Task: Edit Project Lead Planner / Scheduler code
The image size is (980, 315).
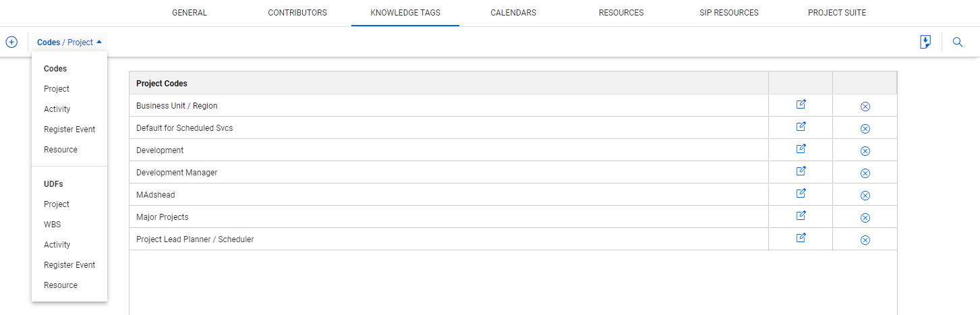Action: 801,238
